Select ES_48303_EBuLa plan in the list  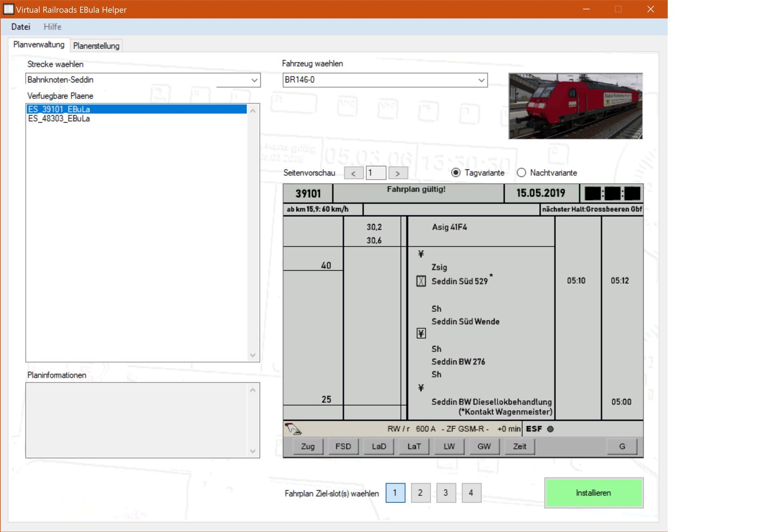pyautogui.click(x=59, y=118)
